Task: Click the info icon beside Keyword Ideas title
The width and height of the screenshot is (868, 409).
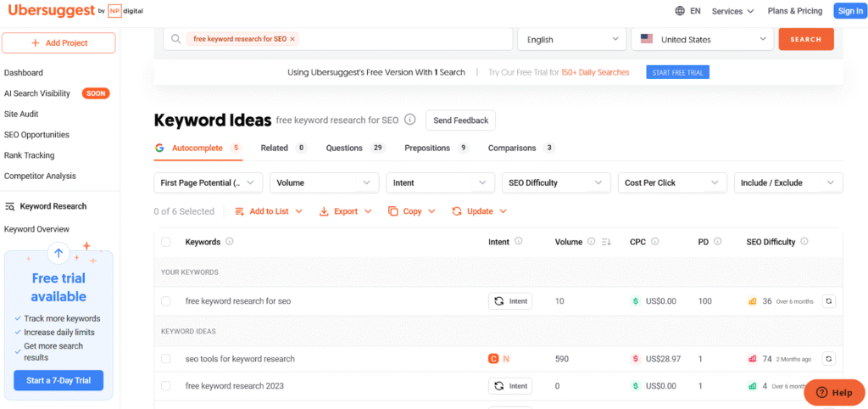Action: [410, 120]
